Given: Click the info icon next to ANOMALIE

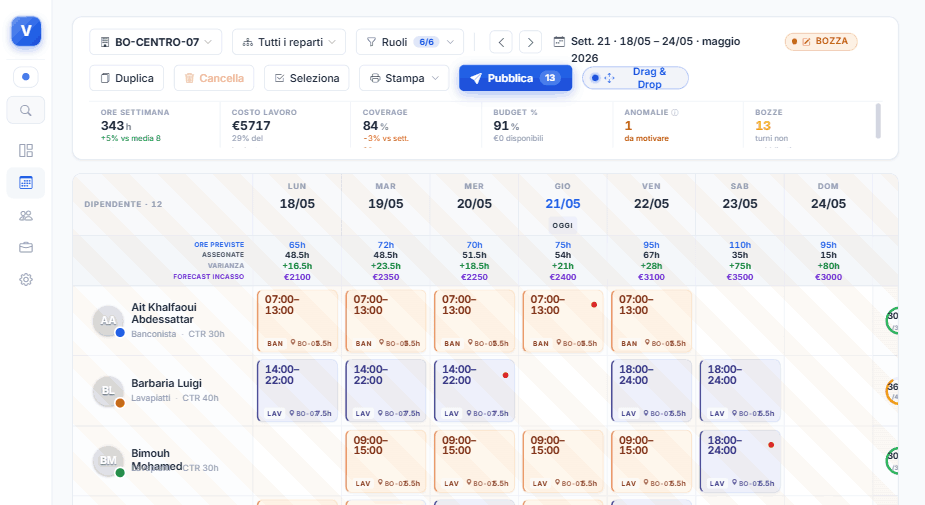Looking at the screenshot, I should pyautogui.click(x=675, y=112).
